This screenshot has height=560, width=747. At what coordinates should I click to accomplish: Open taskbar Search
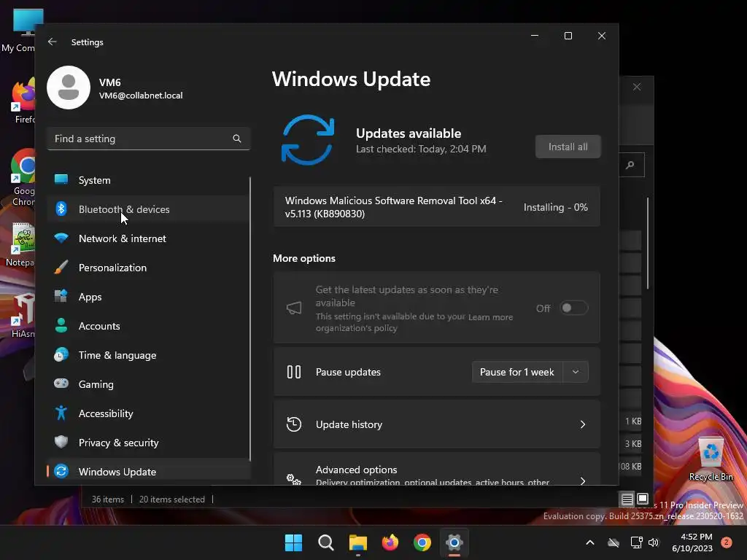coord(326,542)
